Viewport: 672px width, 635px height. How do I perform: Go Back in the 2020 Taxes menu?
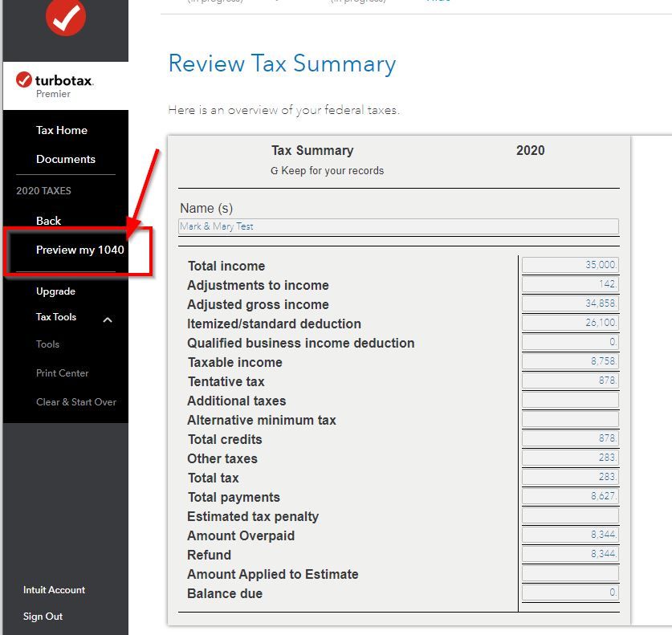48,221
